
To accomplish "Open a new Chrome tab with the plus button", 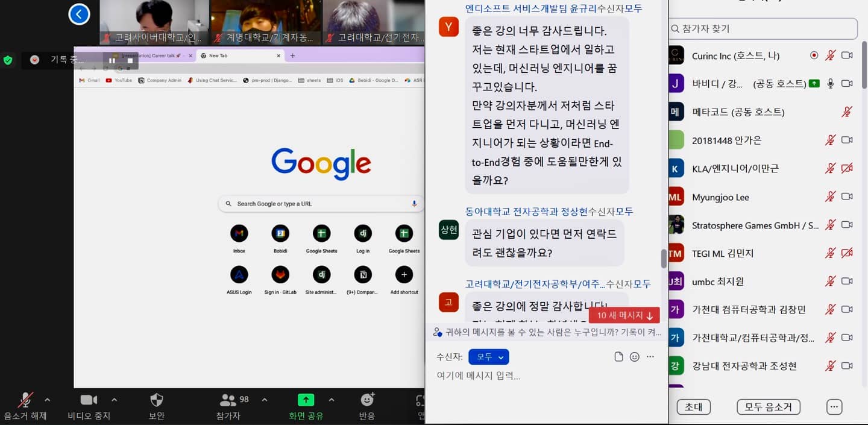I will coord(292,55).
